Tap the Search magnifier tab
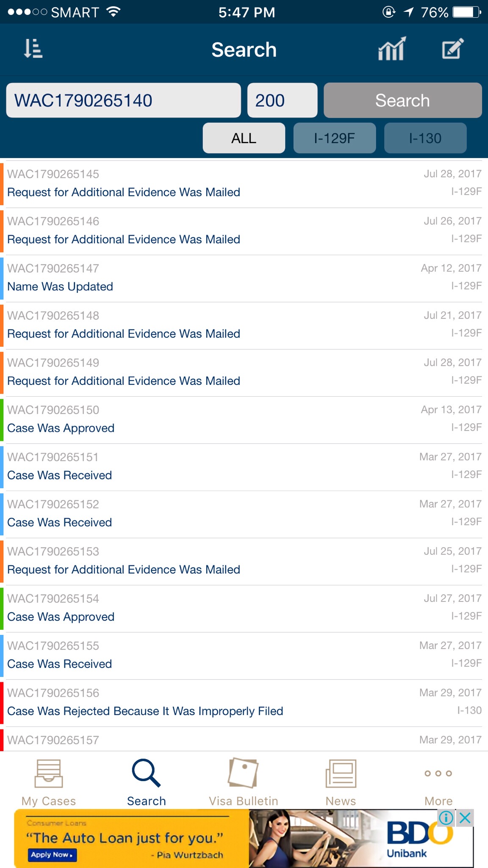The image size is (488, 868). [x=146, y=783]
